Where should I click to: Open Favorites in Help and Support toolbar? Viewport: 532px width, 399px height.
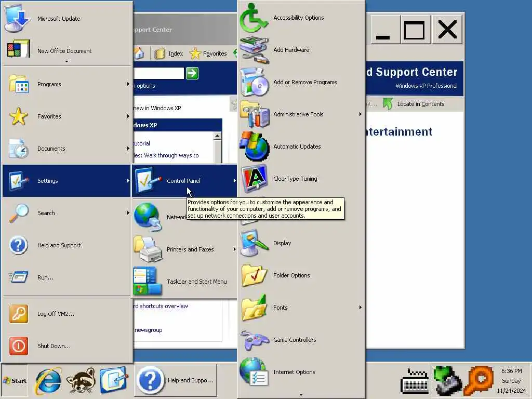pos(208,54)
